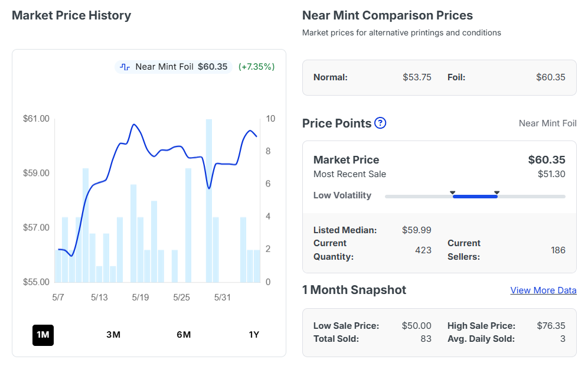Screen dimensions: 588x366
Task: Click the $59.00 y-axis label
Action: tap(36, 173)
